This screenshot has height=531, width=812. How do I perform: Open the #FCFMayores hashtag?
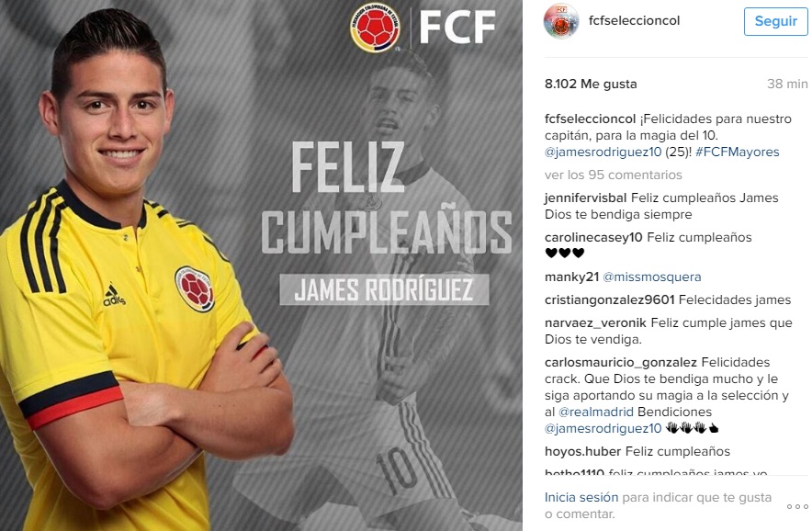pyautogui.click(x=738, y=152)
